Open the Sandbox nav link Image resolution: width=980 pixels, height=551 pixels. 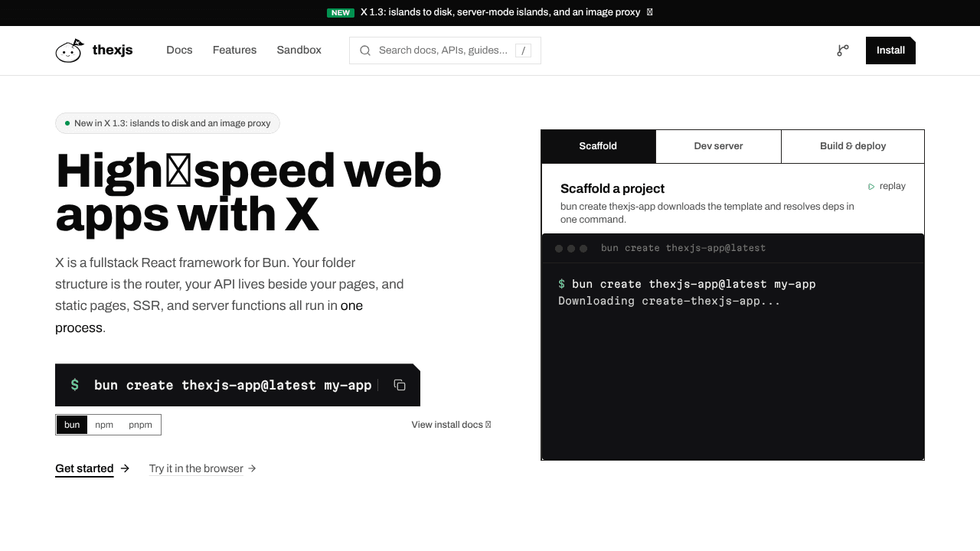point(299,50)
